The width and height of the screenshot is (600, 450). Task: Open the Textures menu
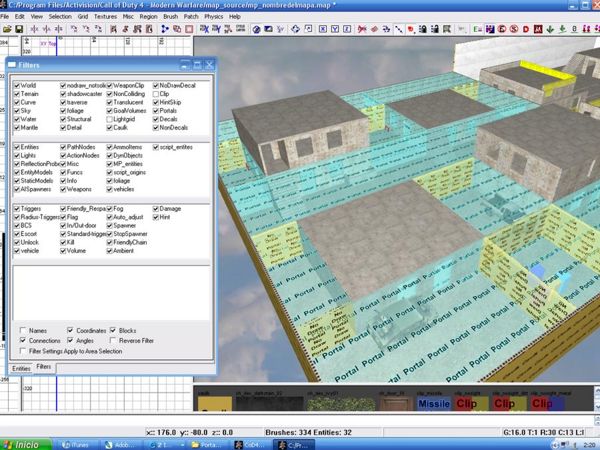point(105,16)
